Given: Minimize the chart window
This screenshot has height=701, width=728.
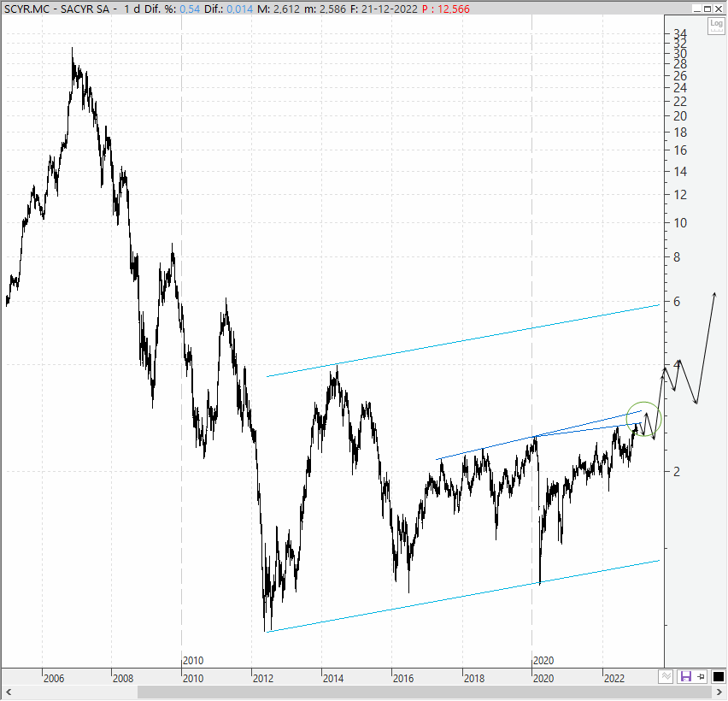Looking at the screenshot, I should (x=697, y=9).
